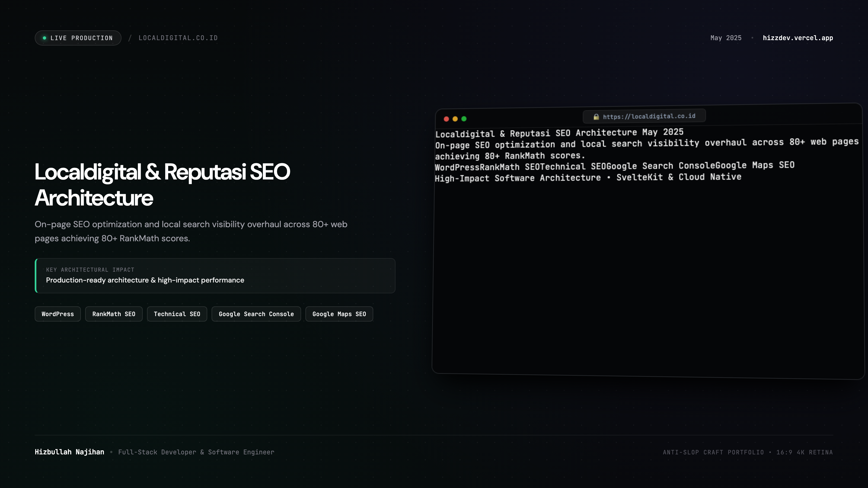This screenshot has height=488, width=868.
Task: Click the mockup line 'achieving 80+ RankMath scores.'
Action: click(510, 156)
